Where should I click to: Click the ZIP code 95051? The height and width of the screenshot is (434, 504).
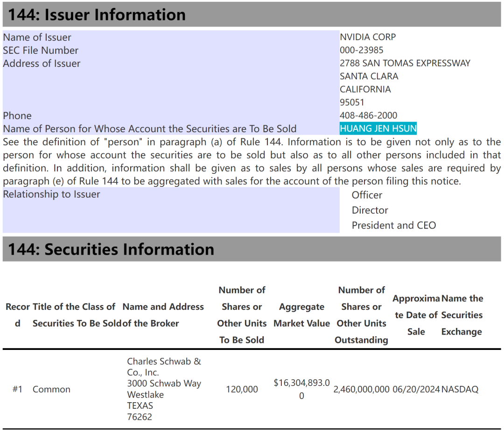pos(352,102)
